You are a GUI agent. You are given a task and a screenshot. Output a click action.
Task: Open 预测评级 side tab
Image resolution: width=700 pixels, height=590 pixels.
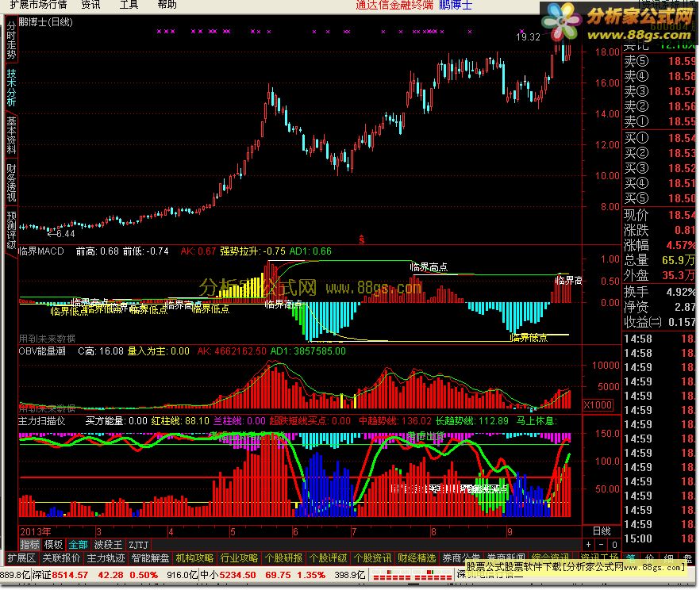pos(11,229)
